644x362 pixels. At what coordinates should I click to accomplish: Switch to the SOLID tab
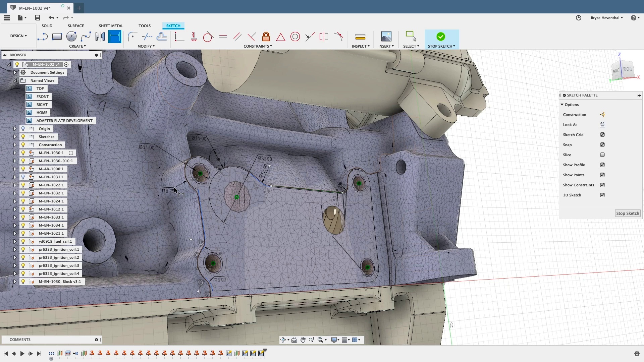click(47, 25)
